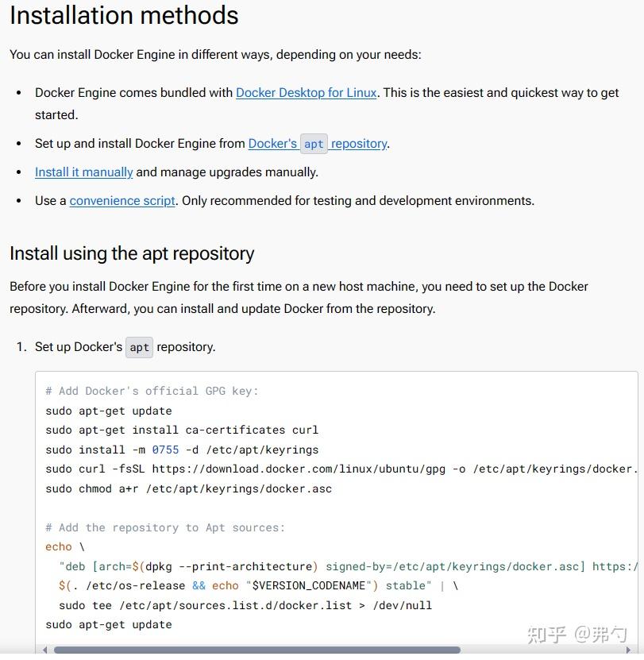Click the sudo tee docker.list command line
Viewport: 644px width, 660px height.
(245, 605)
